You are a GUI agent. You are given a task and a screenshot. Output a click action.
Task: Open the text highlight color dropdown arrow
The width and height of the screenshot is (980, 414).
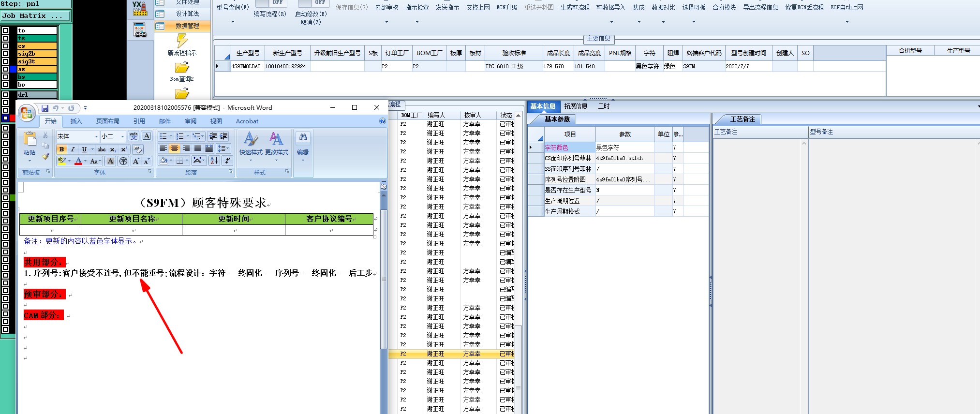[70, 161]
